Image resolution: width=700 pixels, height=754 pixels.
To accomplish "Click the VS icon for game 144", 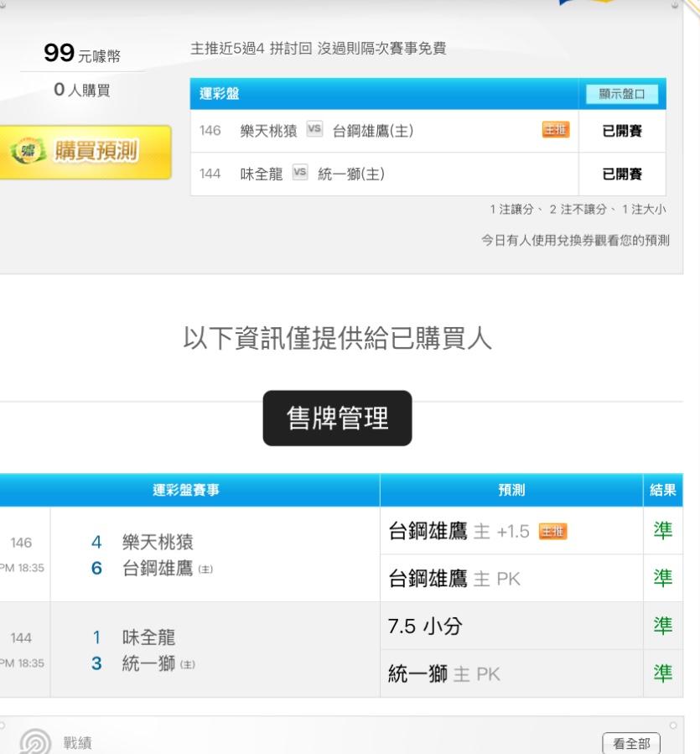I will click(300, 172).
